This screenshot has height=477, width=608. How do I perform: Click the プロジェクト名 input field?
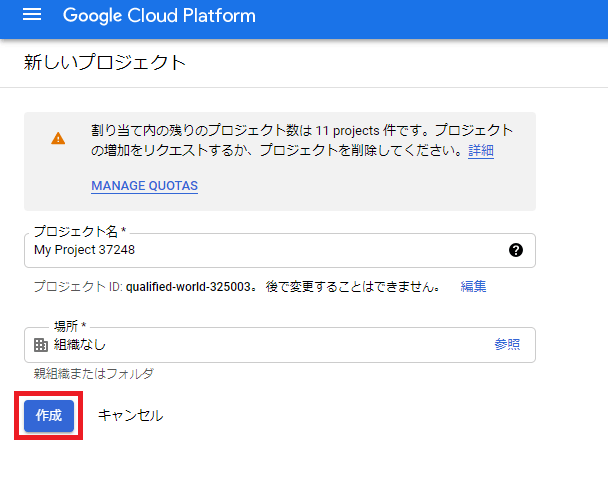pos(280,250)
